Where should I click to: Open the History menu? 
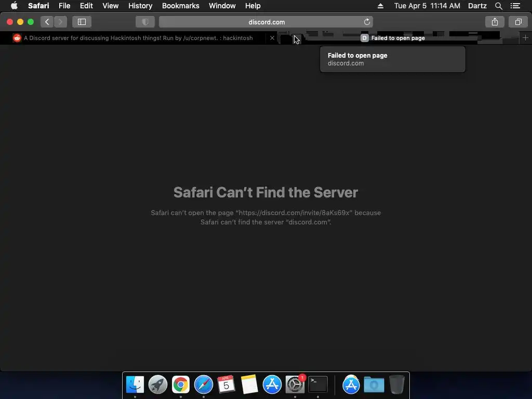click(x=140, y=6)
